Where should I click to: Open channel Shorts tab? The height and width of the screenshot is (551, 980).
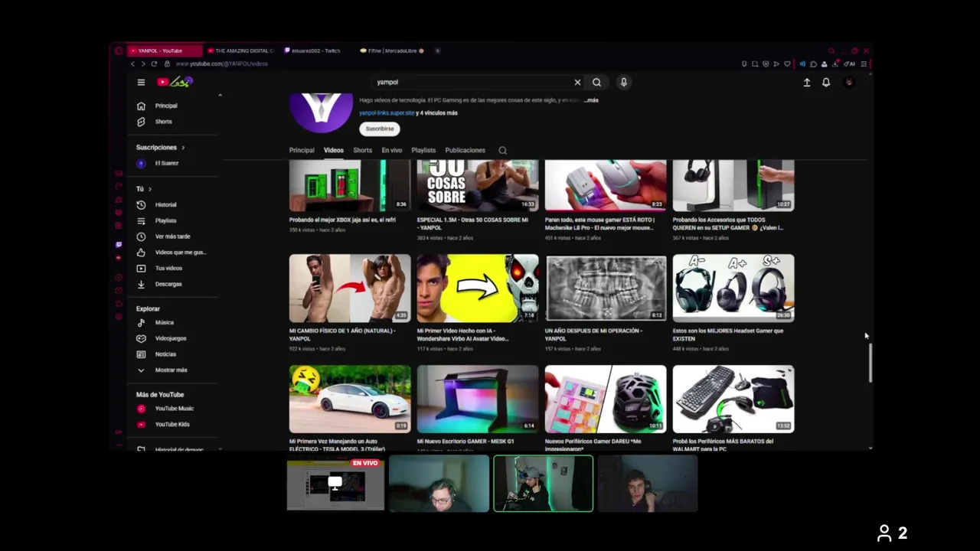click(362, 151)
